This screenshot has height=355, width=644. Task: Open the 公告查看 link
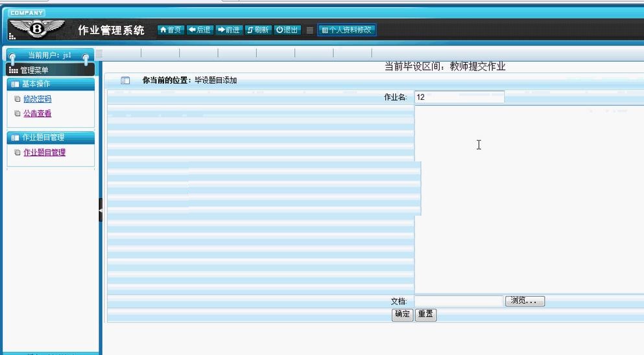pos(38,113)
